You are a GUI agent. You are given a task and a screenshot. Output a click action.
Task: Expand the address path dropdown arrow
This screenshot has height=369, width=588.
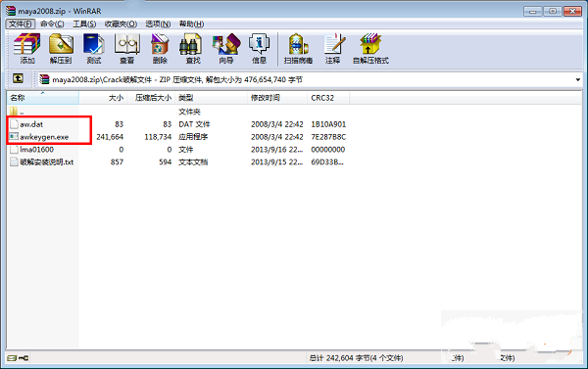pos(577,79)
